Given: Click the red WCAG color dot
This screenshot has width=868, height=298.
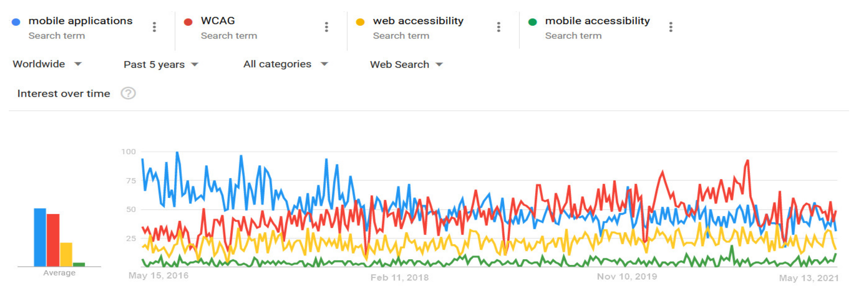Looking at the screenshot, I should click(188, 22).
